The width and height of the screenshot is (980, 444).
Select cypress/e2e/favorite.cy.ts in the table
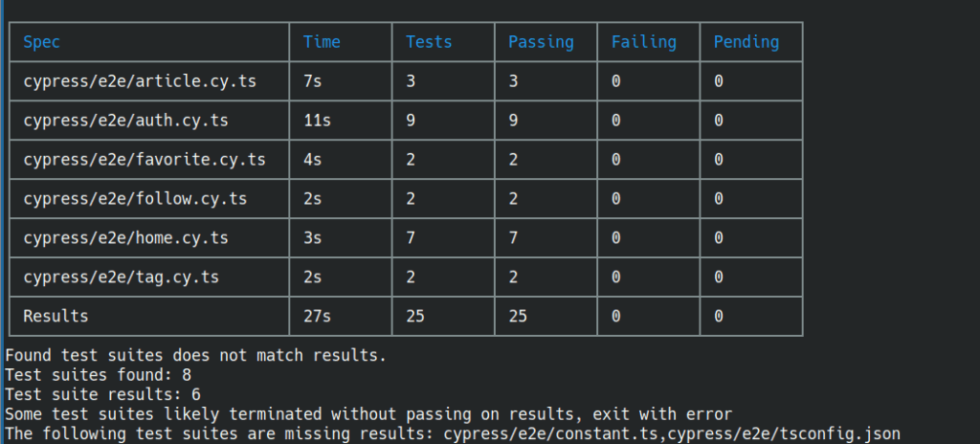click(145, 160)
